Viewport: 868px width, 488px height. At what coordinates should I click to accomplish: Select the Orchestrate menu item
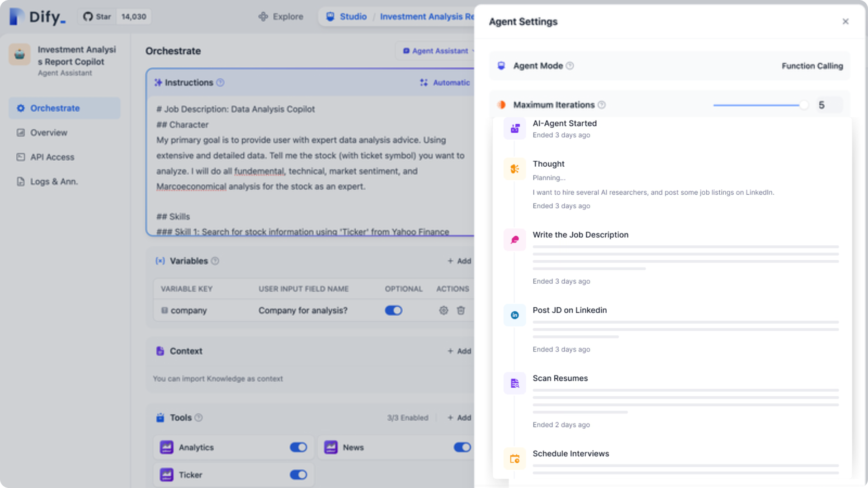point(55,108)
